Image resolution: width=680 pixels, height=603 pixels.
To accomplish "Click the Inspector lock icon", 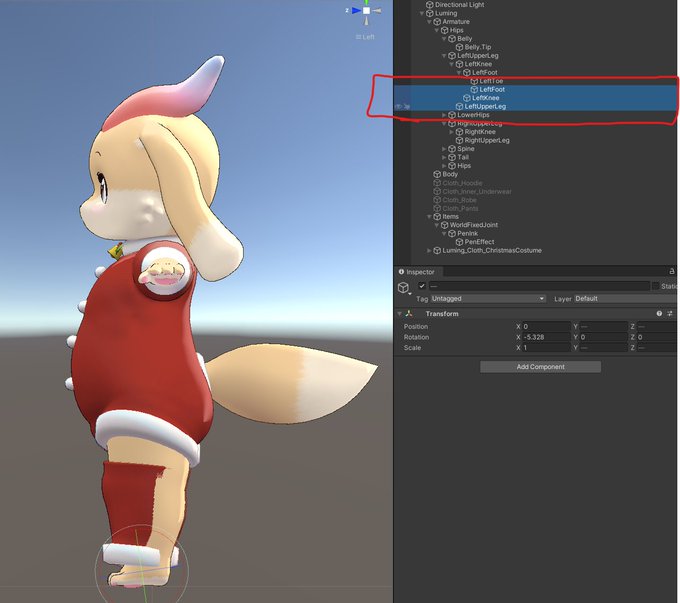I will click(672, 271).
